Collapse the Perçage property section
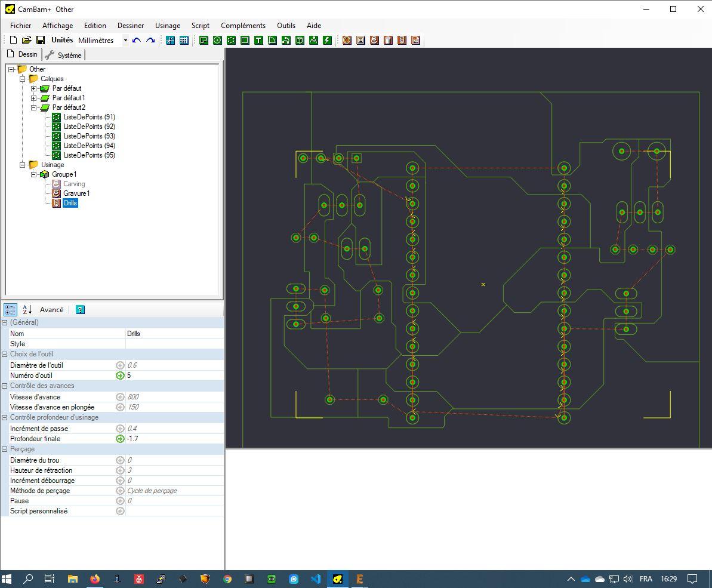The width and height of the screenshot is (712, 588). [x=5, y=449]
